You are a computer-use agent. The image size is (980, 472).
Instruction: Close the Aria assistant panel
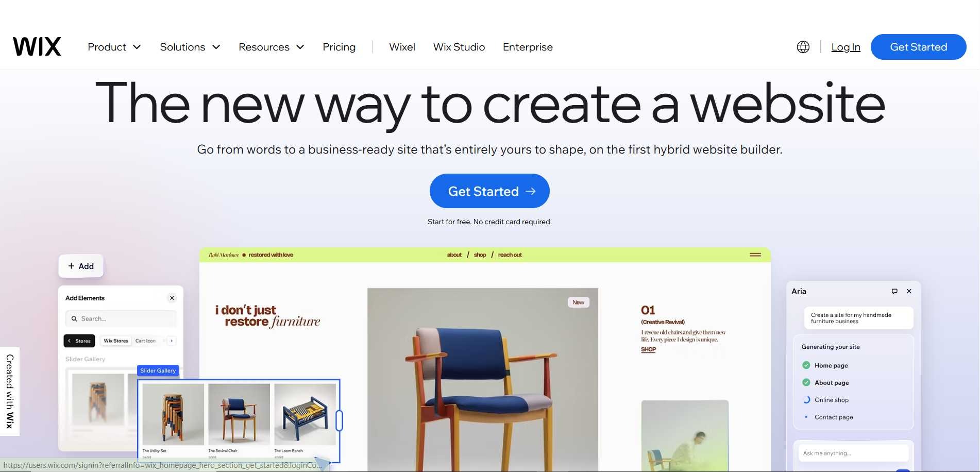pyautogui.click(x=909, y=291)
